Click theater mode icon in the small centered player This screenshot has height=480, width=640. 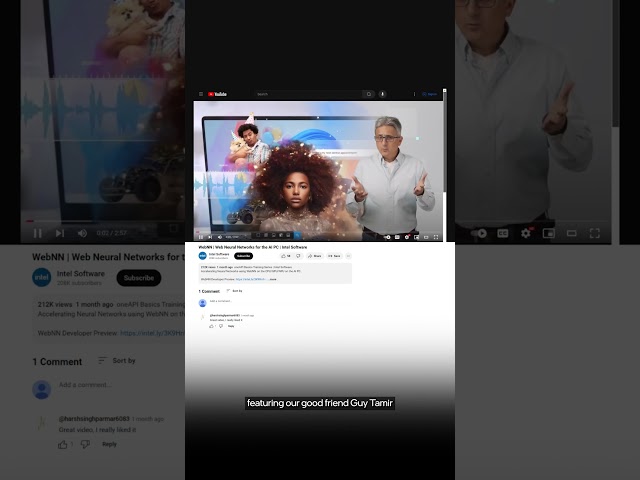click(x=426, y=237)
